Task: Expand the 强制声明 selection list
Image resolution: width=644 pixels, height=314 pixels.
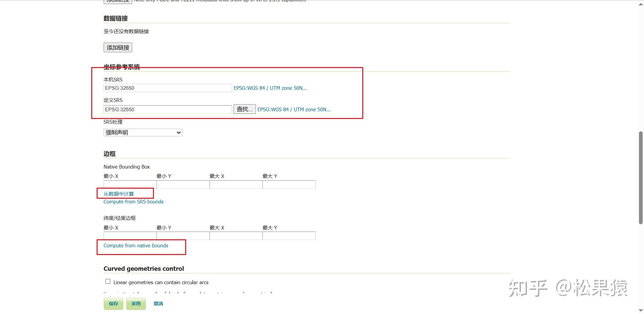Action: pyautogui.click(x=178, y=132)
